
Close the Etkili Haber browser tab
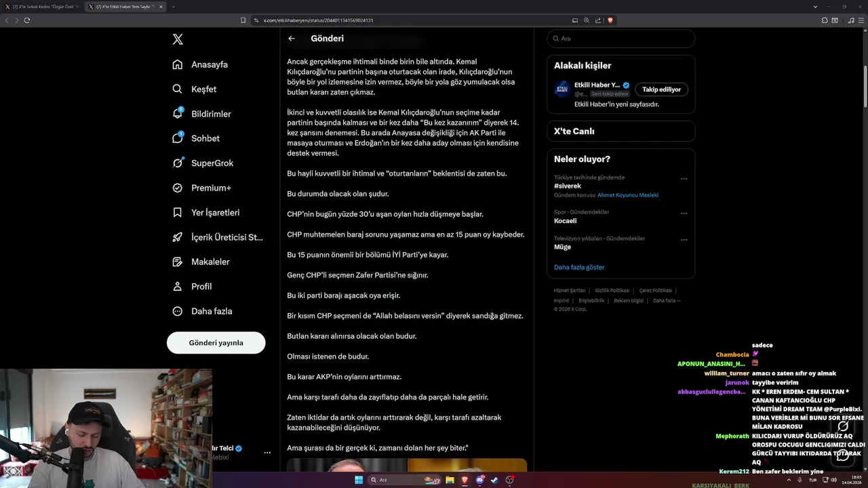(161, 7)
